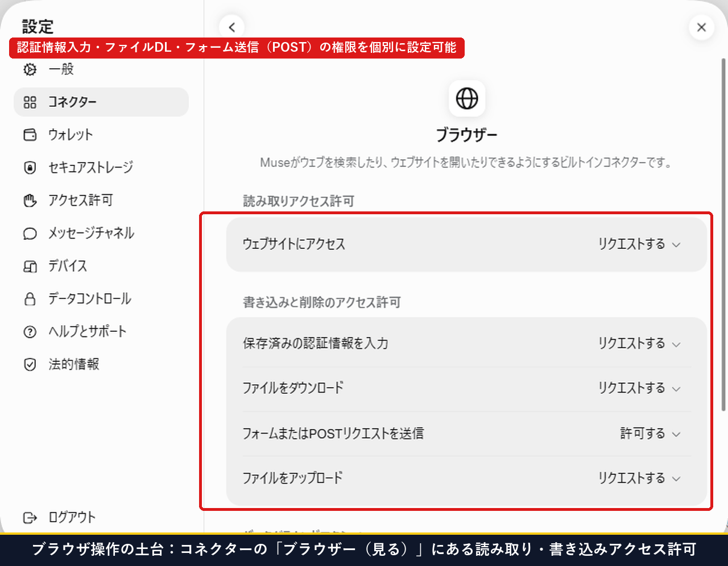Image resolution: width=728 pixels, height=566 pixels.
Task: Click the Muse browser connector description text
Action: (466, 163)
